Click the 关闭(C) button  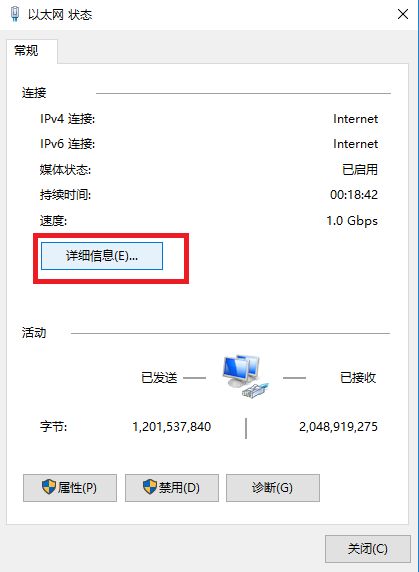(x=368, y=549)
